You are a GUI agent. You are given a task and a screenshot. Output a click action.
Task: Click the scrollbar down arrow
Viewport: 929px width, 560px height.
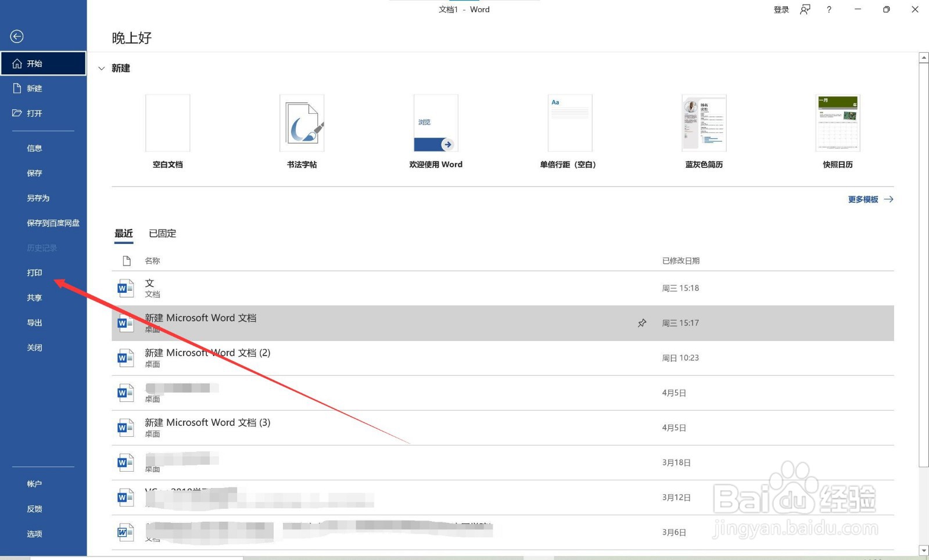click(x=924, y=550)
